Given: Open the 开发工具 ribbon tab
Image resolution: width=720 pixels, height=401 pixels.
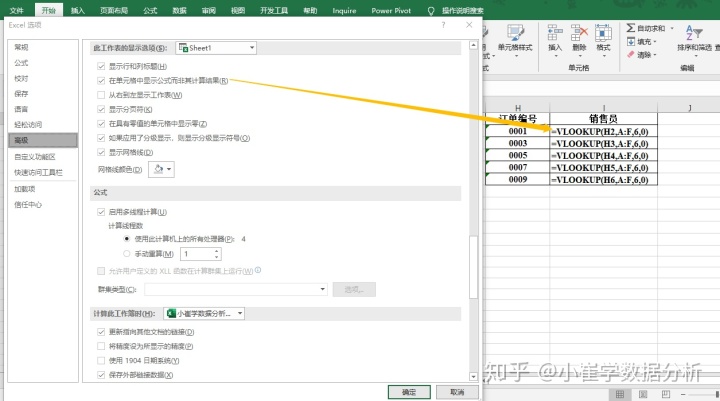Looking at the screenshot, I should tap(274, 11).
